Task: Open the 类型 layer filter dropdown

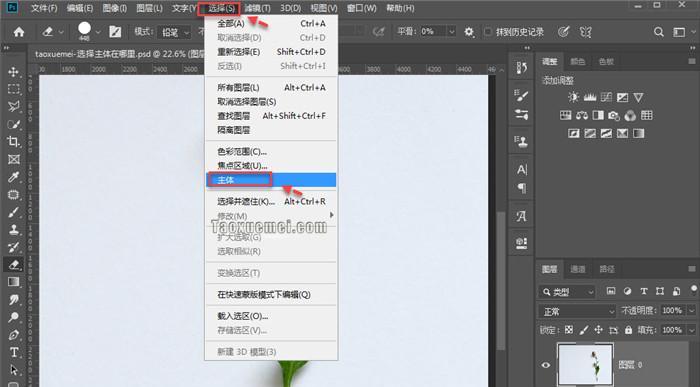Action: click(x=567, y=292)
